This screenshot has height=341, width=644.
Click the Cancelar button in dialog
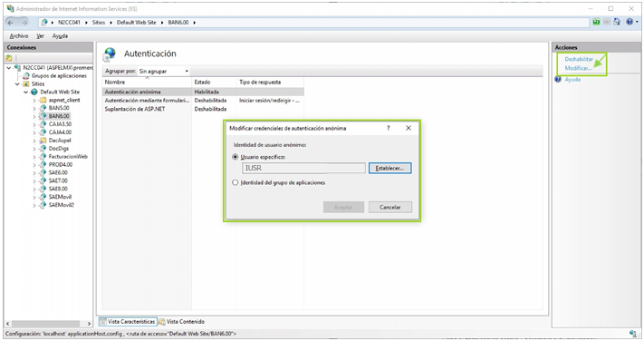pos(390,207)
